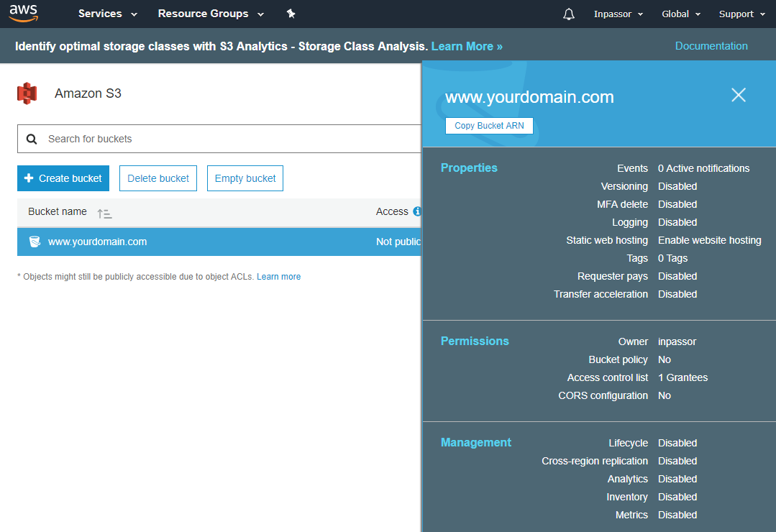Open the Properties section heading

click(469, 168)
